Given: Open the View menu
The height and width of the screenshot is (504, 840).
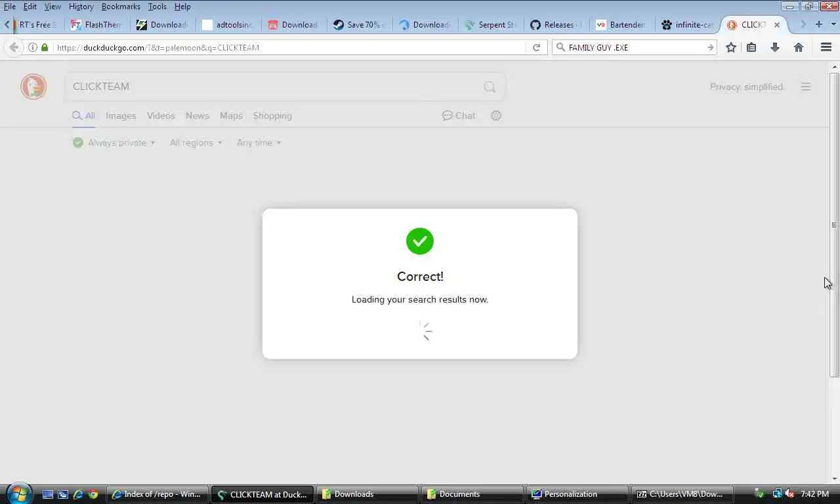Looking at the screenshot, I should [52, 7].
